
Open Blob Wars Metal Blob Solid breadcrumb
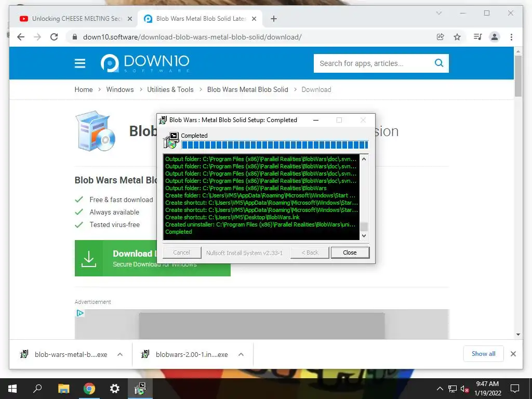248,89
